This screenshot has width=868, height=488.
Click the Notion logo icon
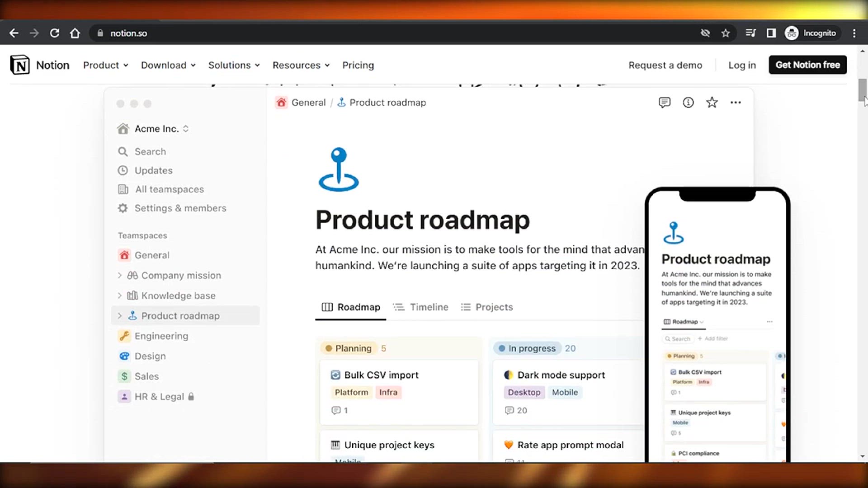pyautogui.click(x=20, y=65)
